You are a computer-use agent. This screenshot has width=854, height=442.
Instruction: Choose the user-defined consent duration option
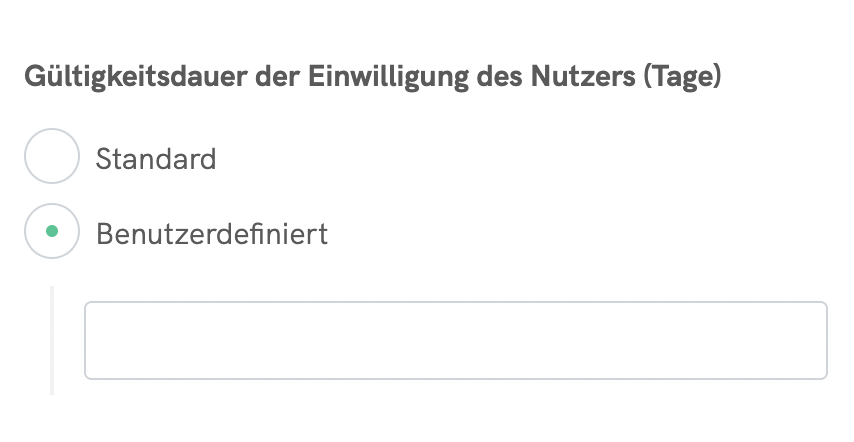[51, 232]
